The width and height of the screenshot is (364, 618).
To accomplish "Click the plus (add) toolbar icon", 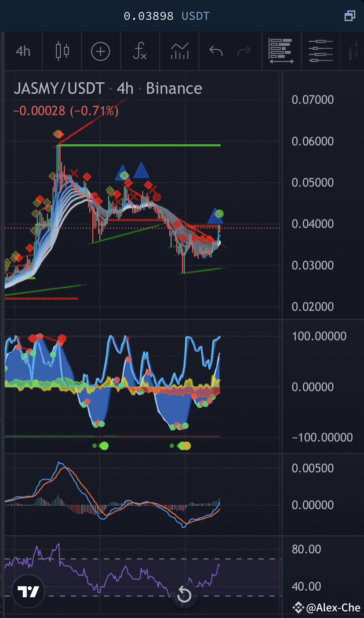I will click(101, 51).
